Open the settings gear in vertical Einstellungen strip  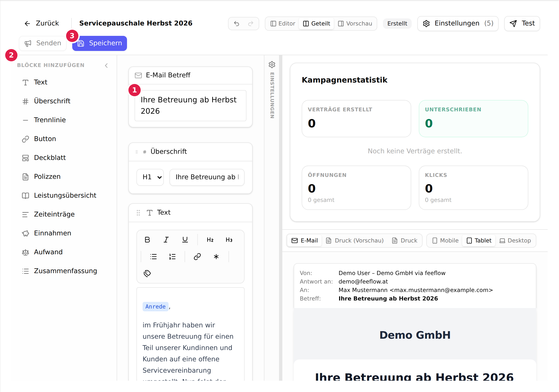pos(272,65)
